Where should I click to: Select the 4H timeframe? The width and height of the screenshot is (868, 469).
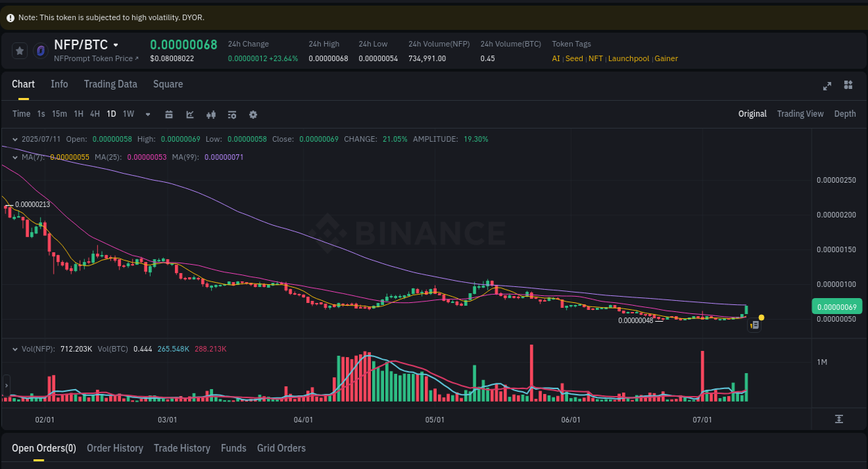click(94, 113)
